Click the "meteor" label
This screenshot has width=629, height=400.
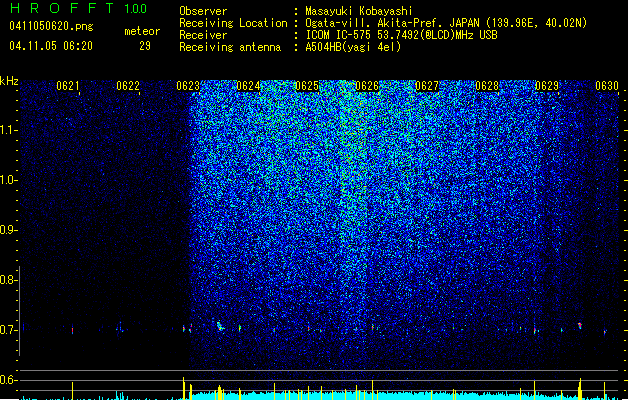click(142, 31)
